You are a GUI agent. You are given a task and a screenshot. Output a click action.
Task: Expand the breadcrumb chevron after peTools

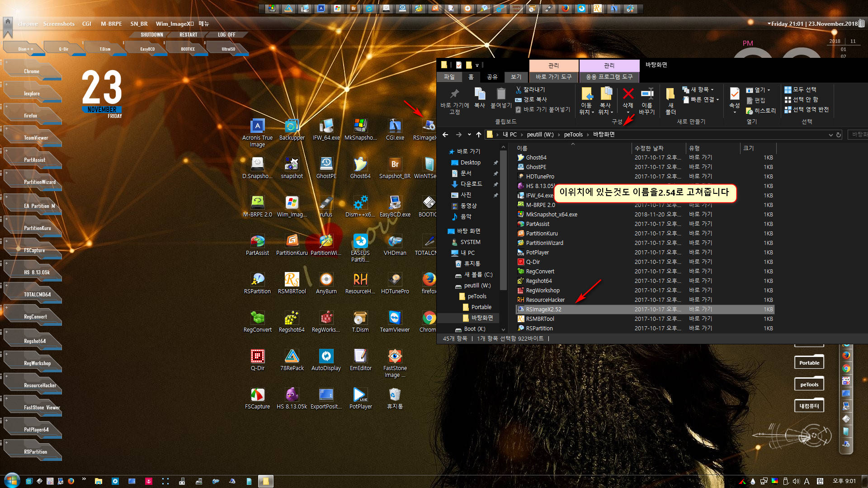[588, 135]
